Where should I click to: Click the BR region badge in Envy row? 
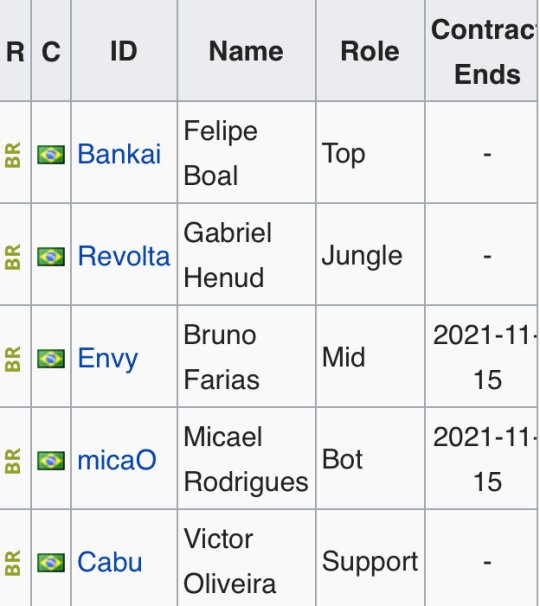(x=13, y=359)
